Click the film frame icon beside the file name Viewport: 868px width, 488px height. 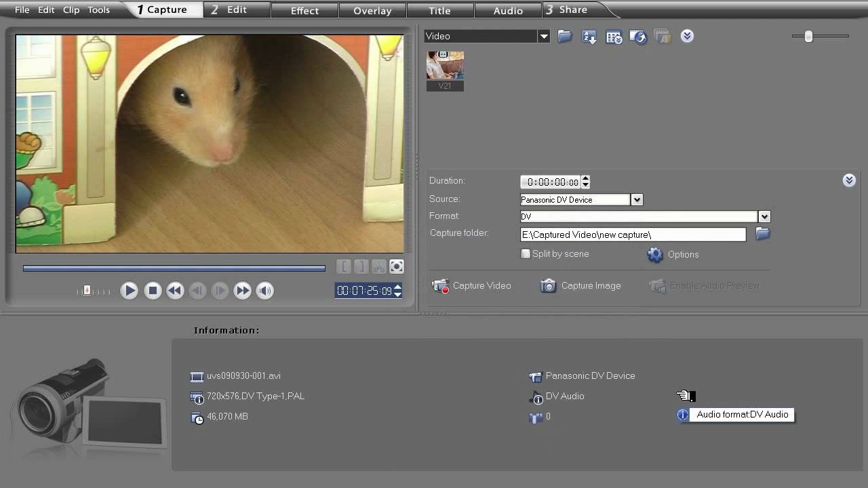tap(197, 377)
